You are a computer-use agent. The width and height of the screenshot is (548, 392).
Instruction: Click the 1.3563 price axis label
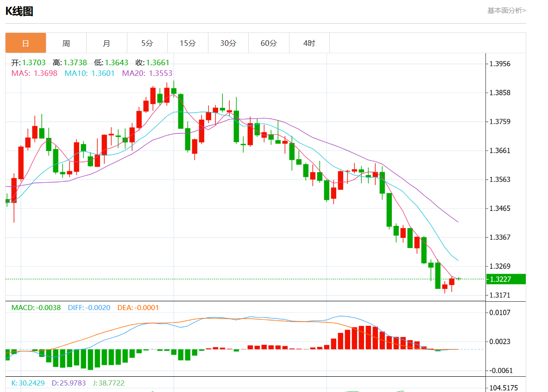pos(500,180)
